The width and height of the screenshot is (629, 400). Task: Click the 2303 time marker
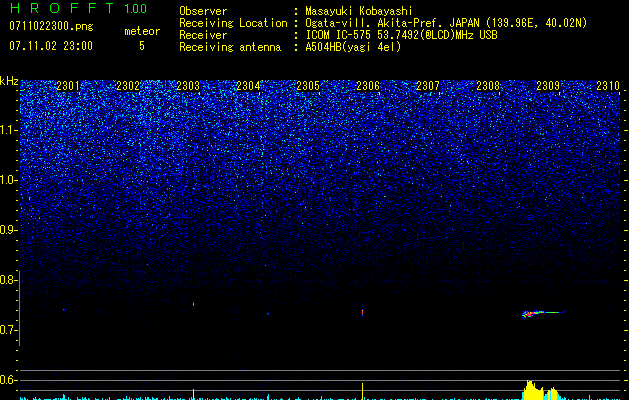click(x=188, y=86)
